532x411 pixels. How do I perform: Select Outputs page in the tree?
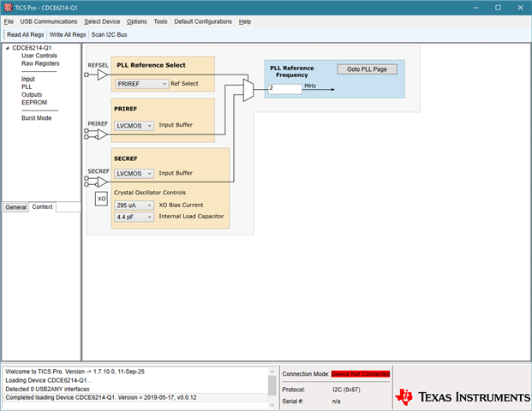pos(32,94)
